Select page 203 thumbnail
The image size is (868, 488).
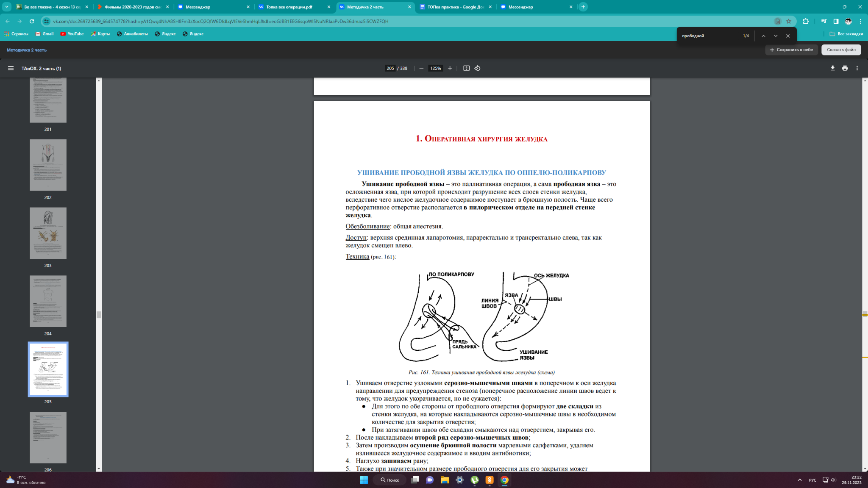tap(48, 233)
